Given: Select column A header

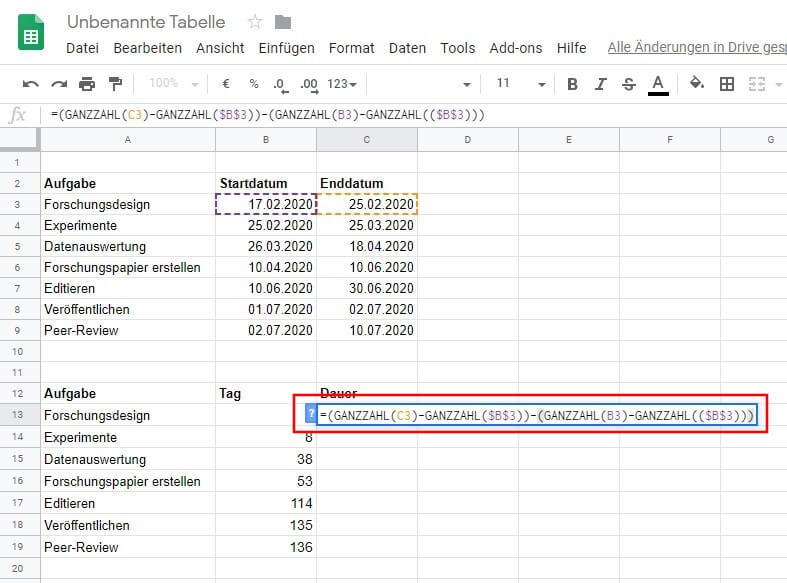Looking at the screenshot, I should tap(128, 139).
